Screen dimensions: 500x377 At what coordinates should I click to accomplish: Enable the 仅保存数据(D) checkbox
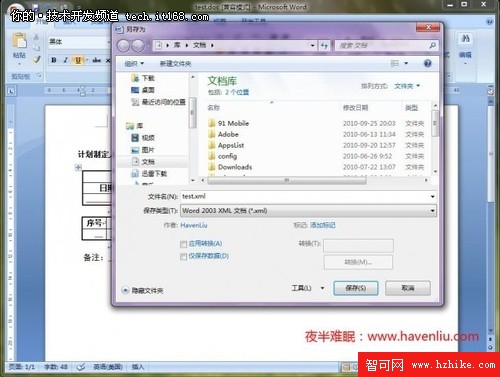point(183,257)
